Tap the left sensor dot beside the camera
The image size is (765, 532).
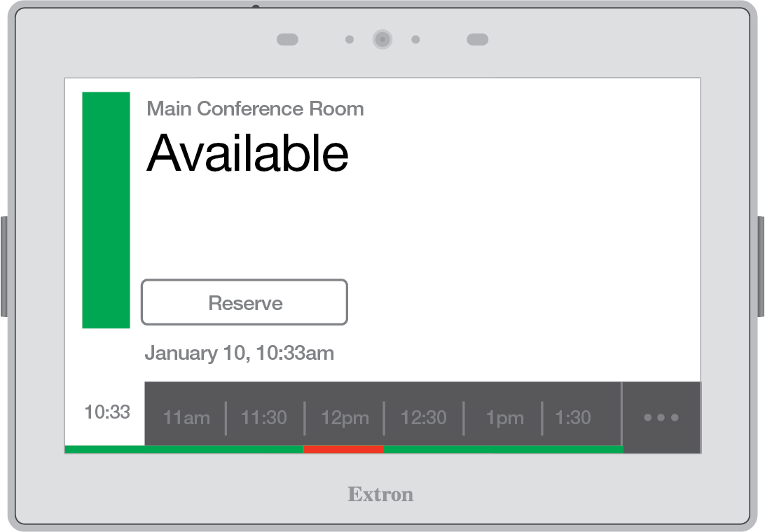point(349,40)
